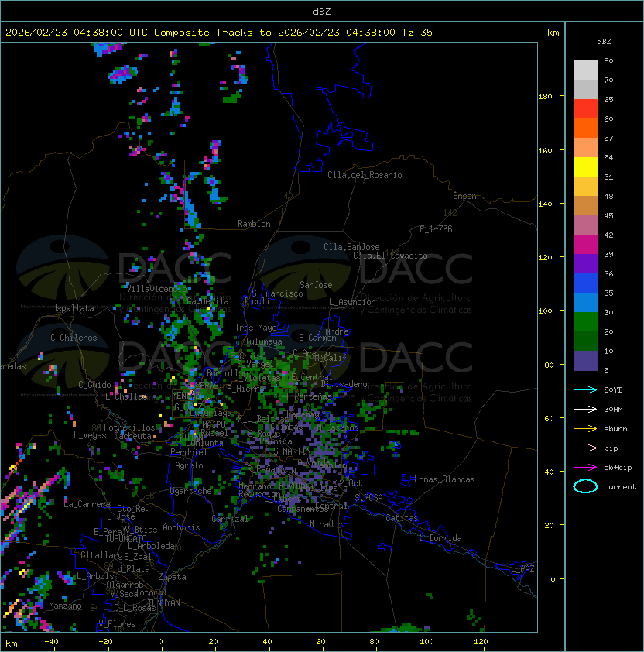Select the orange 57-60 dBZ color band
The height and width of the screenshot is (652, 644).
point(585,128)
